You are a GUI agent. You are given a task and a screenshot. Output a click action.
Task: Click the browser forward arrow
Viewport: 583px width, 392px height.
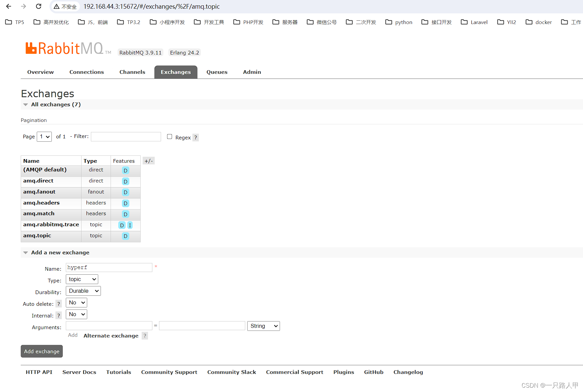pyautogui.click(x=23, y=6)
